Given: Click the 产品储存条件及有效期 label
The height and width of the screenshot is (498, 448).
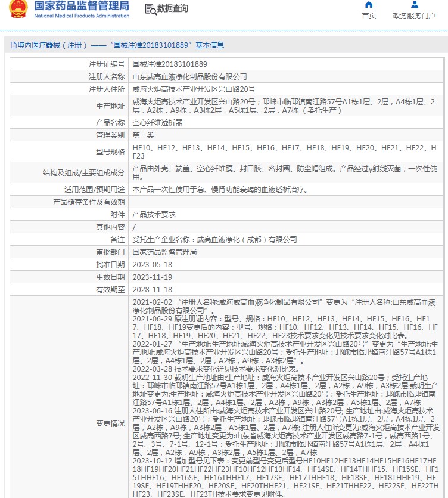Looking at the screenshot, I should coord(89,202).
